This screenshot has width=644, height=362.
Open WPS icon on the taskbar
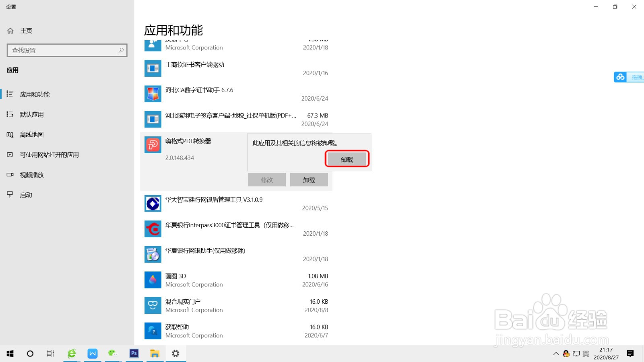point(93,354)
